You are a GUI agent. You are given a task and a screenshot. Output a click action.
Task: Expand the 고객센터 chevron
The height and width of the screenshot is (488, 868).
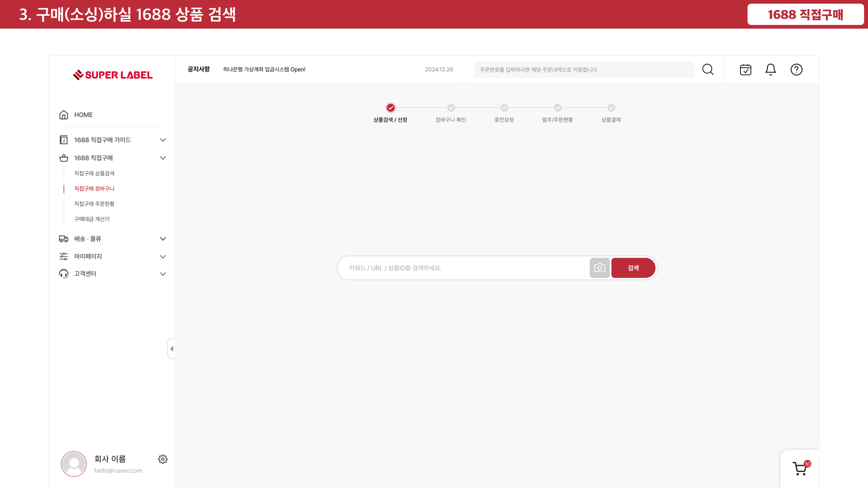pos(163,274)
